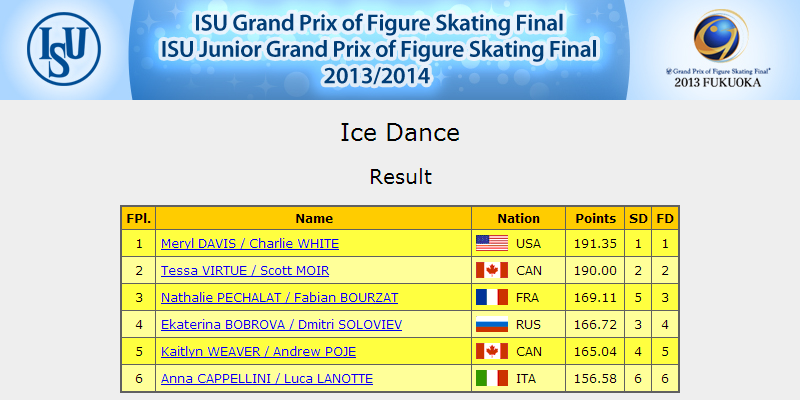Click the SD column header
Image resolution: width=800 pixels, height=400 pixels.
tap(638, 218)
